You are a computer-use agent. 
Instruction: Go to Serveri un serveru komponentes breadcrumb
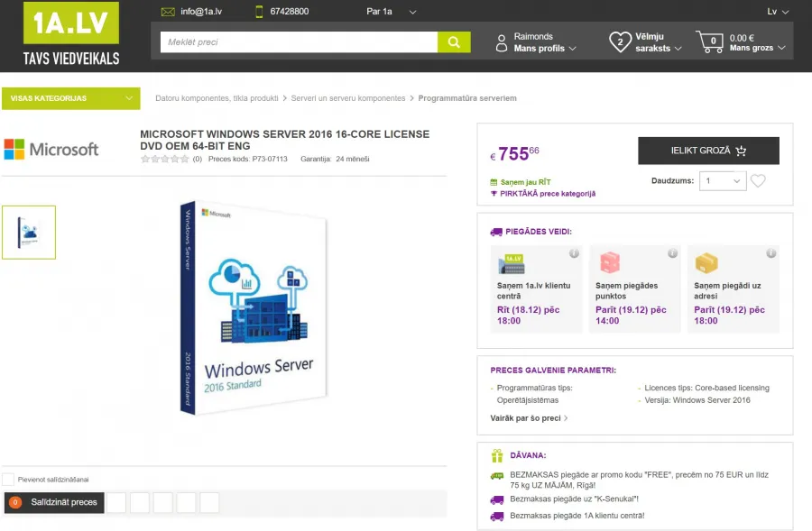348,98
